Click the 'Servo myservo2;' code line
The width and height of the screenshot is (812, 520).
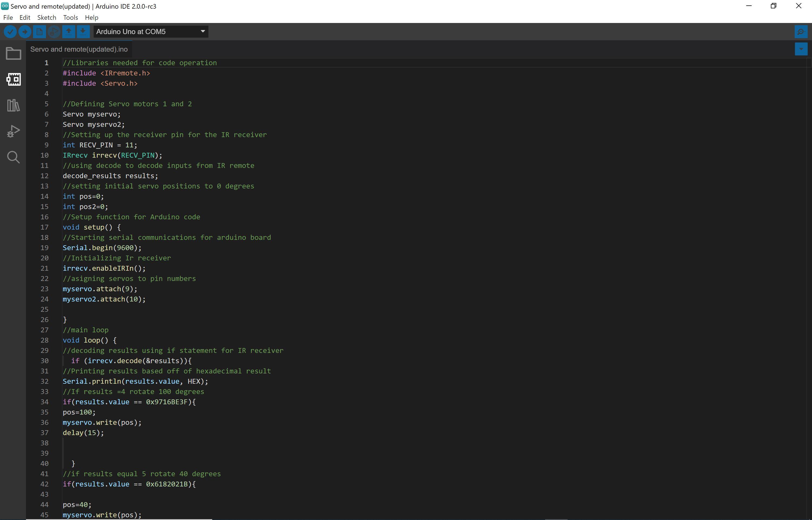[x=94, y=125]
